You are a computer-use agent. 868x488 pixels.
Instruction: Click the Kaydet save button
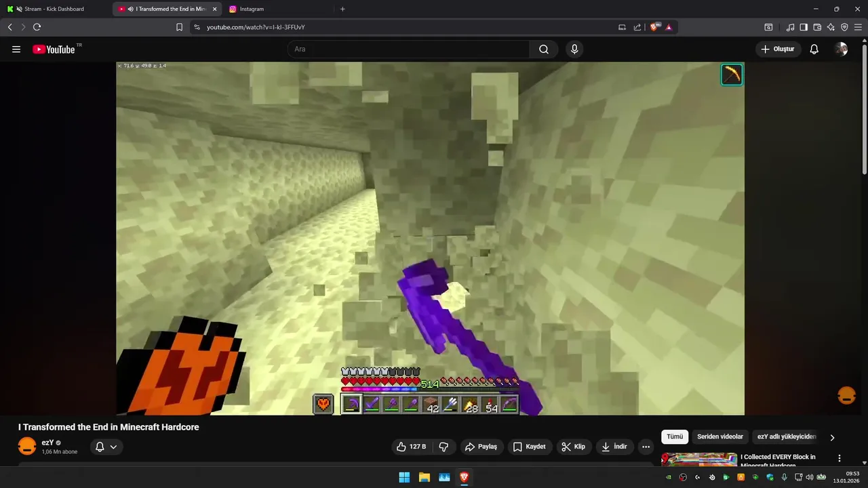pos(529,447)
